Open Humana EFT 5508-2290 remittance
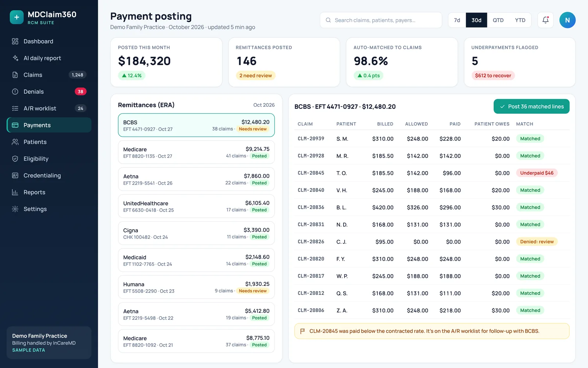The height and width of the screenshot is (368, 588). [x=196, y=287]
